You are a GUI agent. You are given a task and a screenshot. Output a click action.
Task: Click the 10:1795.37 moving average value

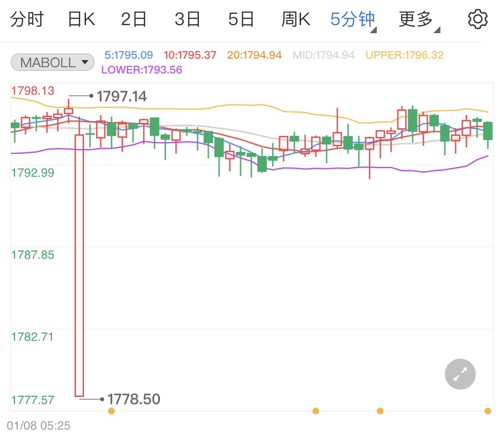coord(190,55)
